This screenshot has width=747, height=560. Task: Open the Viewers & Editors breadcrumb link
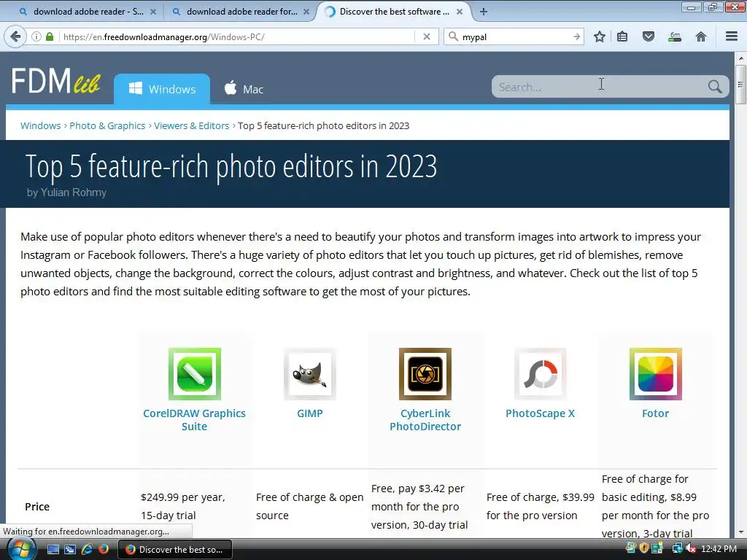[x=192, y=125]
